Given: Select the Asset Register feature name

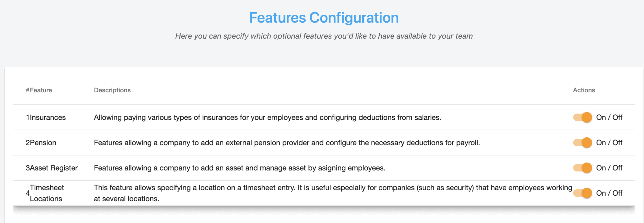Looking at the screenshot, I should 53,168.
